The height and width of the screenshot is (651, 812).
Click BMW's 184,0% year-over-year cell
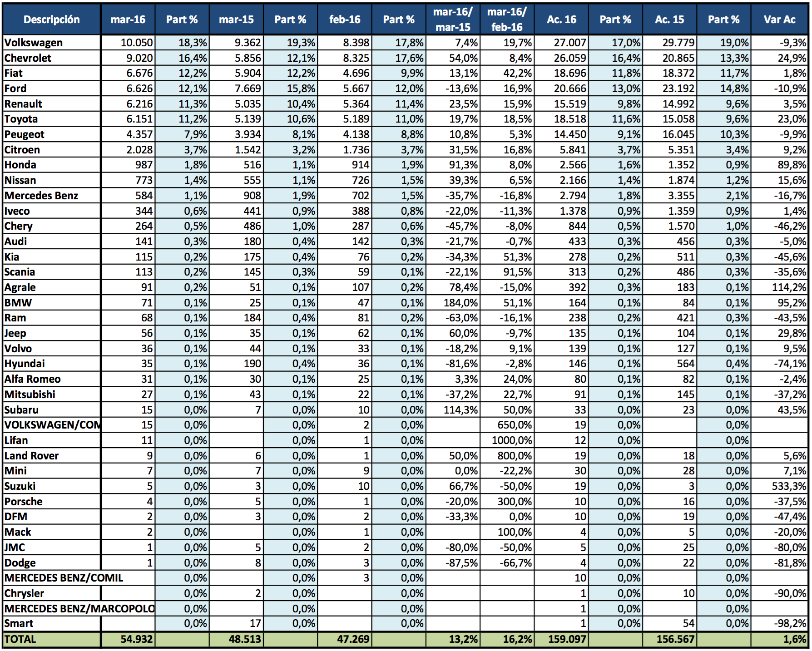point(460,303)
